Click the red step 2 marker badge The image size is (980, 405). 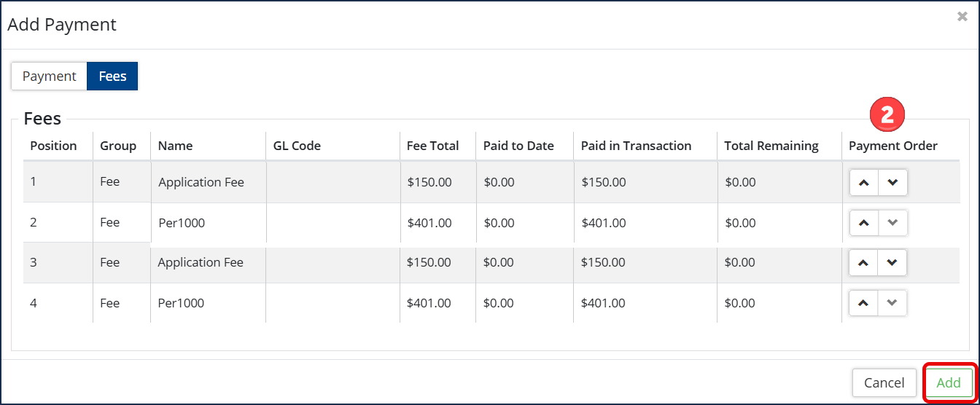pyautogui.click(x=887, y=115)
